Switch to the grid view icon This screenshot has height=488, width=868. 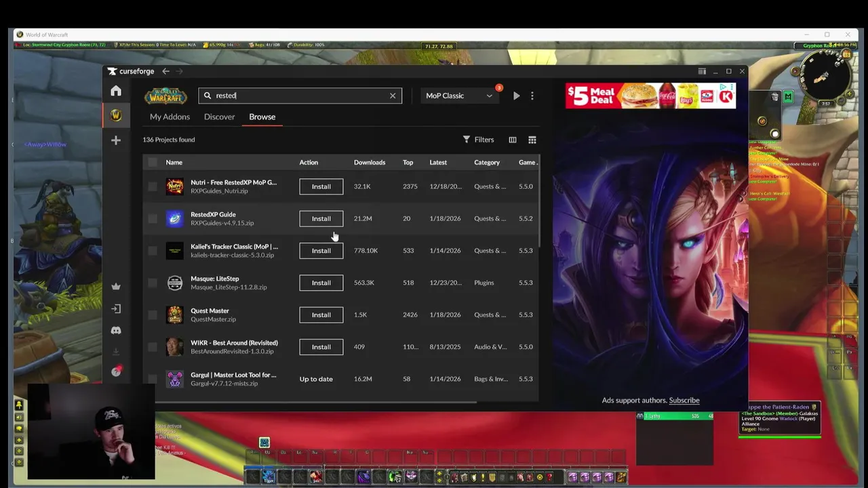532,140
